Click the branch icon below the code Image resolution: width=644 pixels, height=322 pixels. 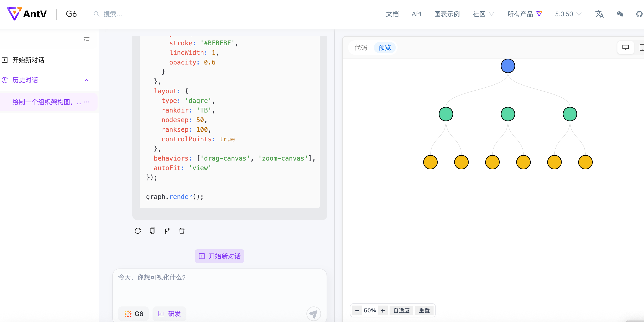(x=167, y=231)
